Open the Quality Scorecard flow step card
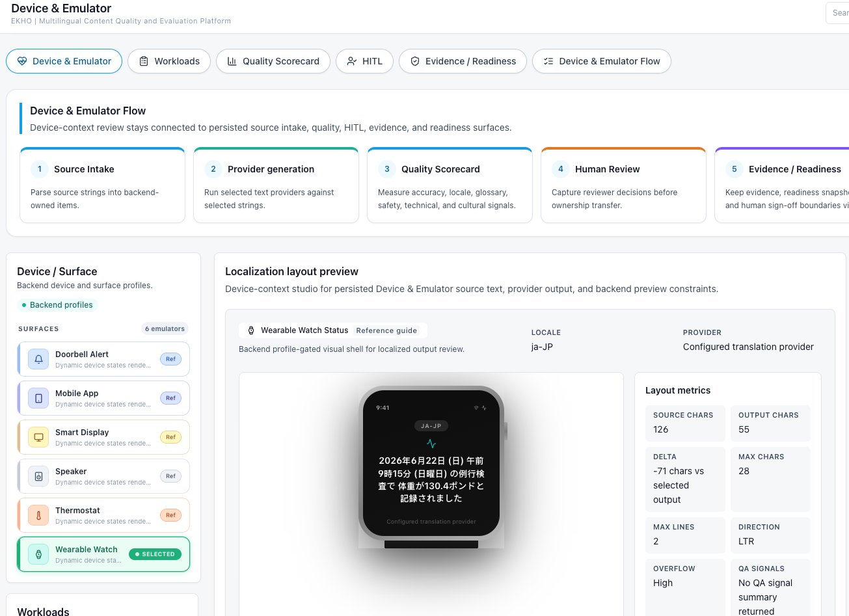Image resolution: width=849 pixels, height=616 pixels. (450, 185)
